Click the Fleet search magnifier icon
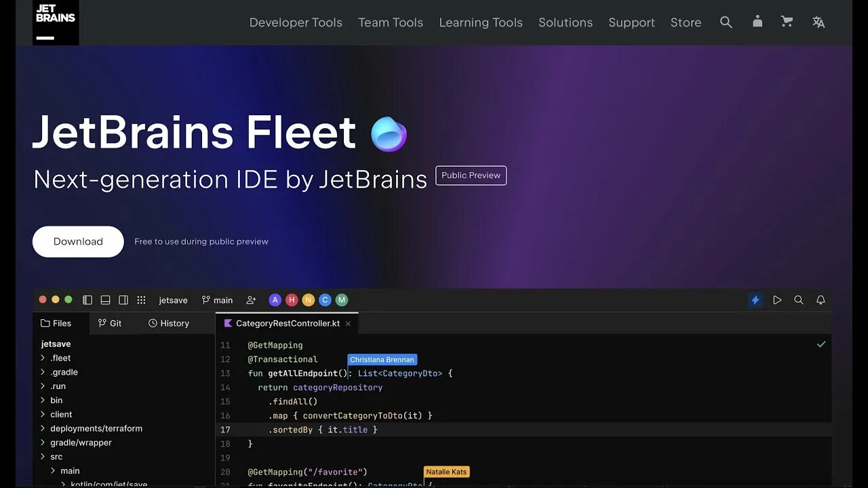The image size is (868, 488). pos(799,300)
